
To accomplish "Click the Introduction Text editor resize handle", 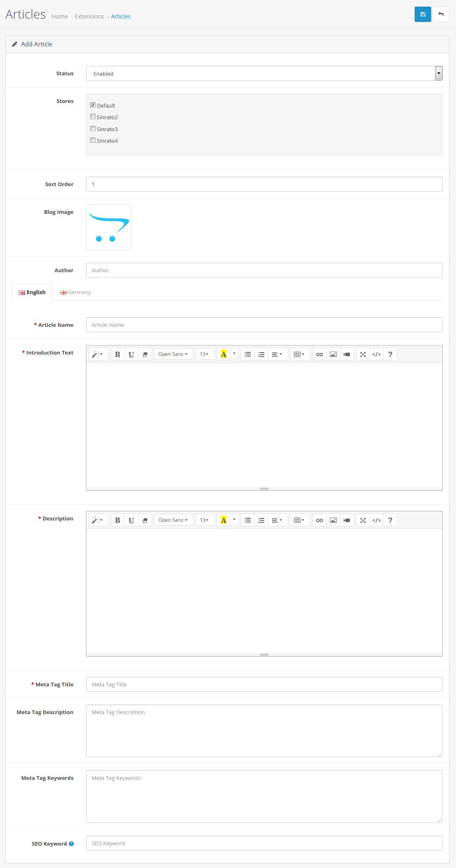I will 264,489.
